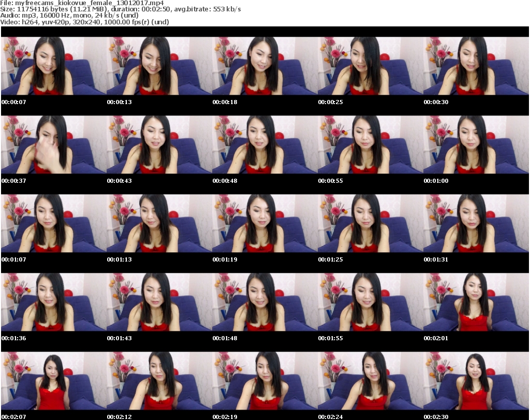Select the thumbnail at 00:02:01
The image size is (530, 420).
coord(476,302)
